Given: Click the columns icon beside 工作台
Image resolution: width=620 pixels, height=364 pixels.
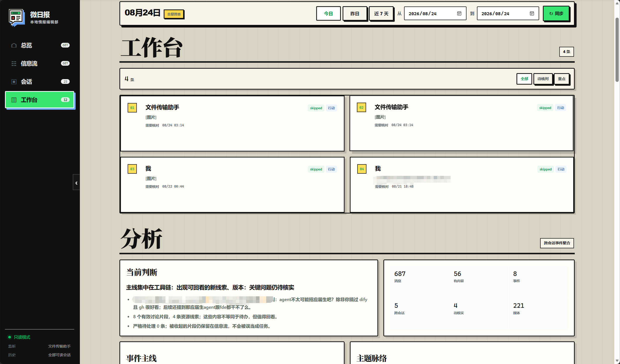Looking at the screenshot, I should (14, 100).
